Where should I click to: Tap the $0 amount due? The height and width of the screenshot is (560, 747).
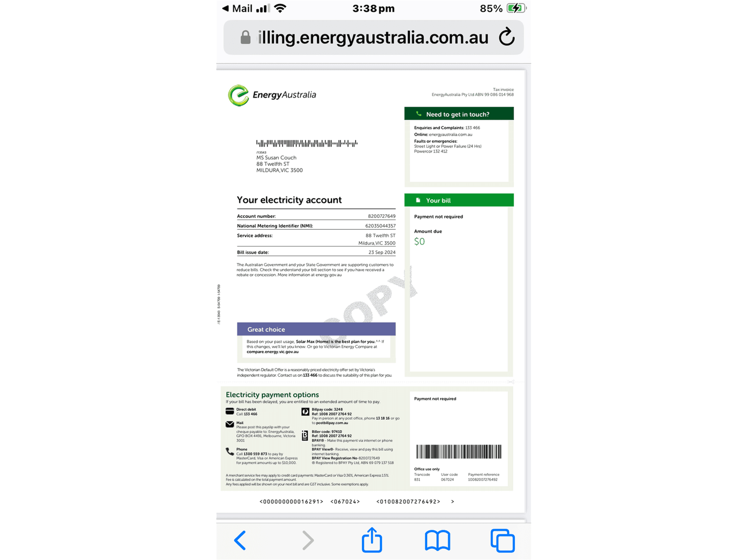tap(419, 241)
